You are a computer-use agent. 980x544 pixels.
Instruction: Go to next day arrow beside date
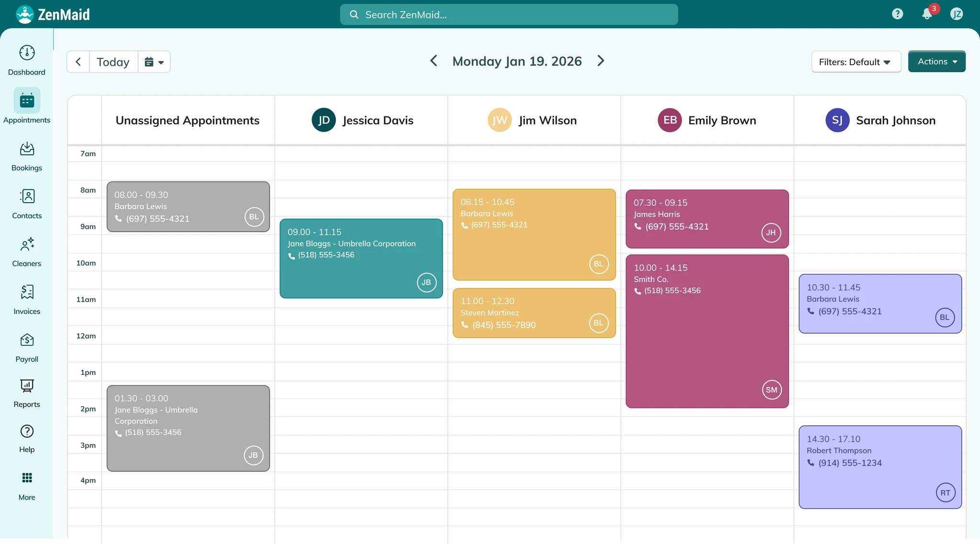[601, 61]
